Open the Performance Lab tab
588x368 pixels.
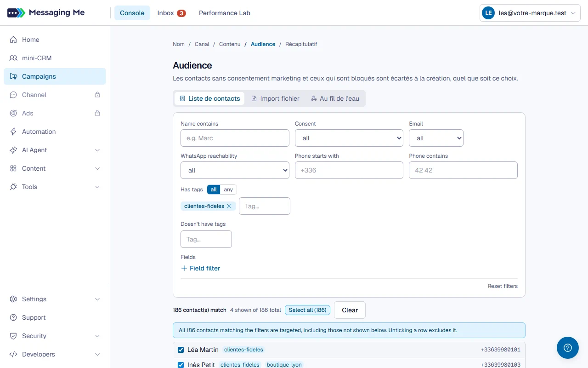[225, 13]
